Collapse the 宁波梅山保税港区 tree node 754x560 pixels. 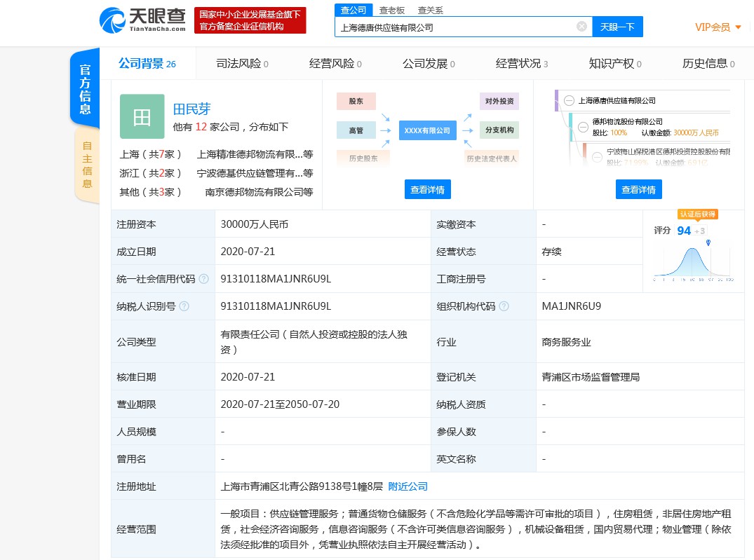click(597, 157)
